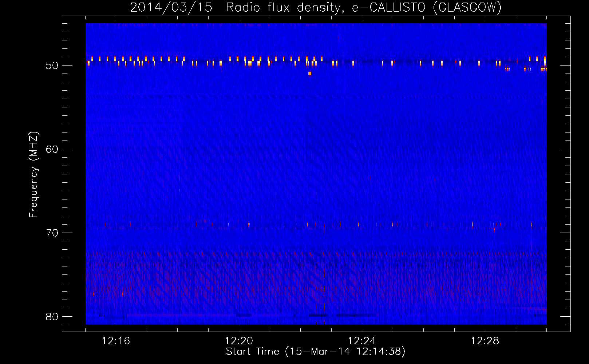The image size is (589, 364).
Task: Click the isolated orange spot below 50 MHz
Action: 310,74
